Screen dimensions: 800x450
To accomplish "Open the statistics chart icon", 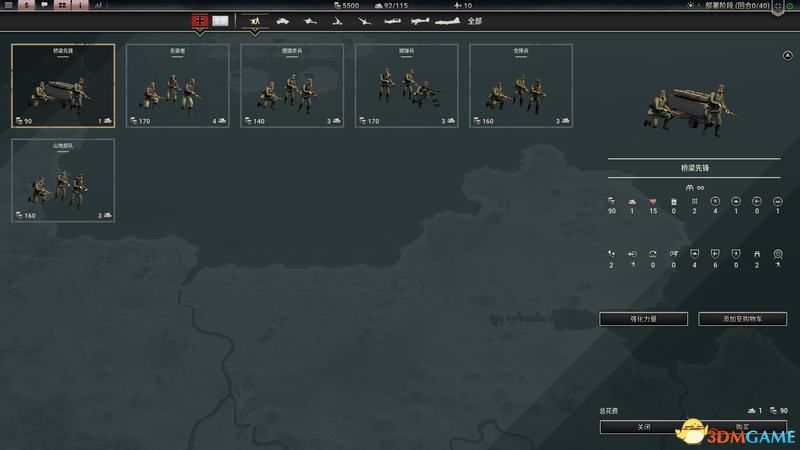I will coord(98,5).
